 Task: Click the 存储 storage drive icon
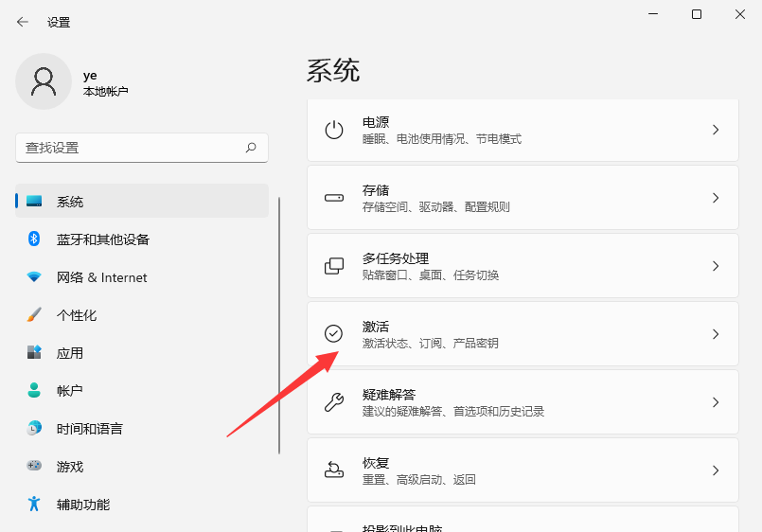coord(334,198)
